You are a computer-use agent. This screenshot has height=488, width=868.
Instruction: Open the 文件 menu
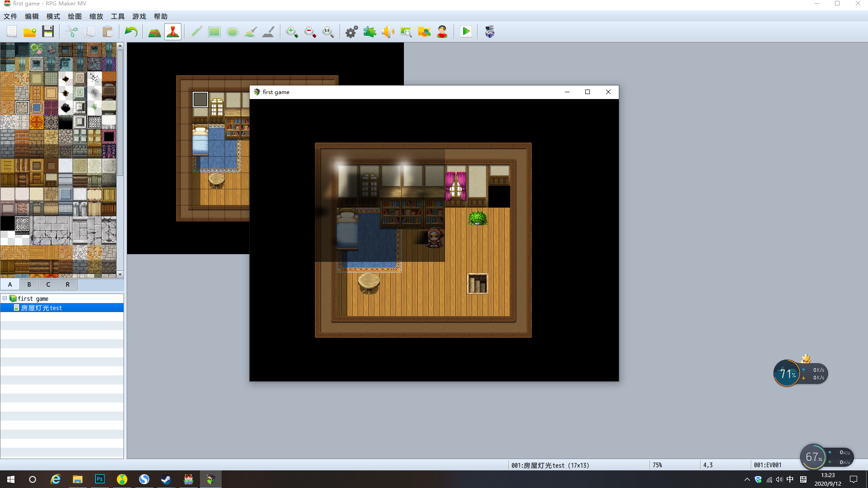10,16
